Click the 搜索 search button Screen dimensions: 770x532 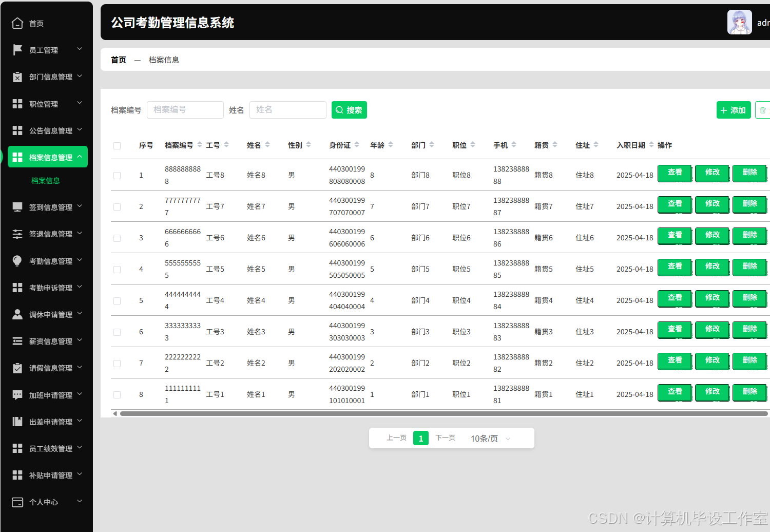349,110
